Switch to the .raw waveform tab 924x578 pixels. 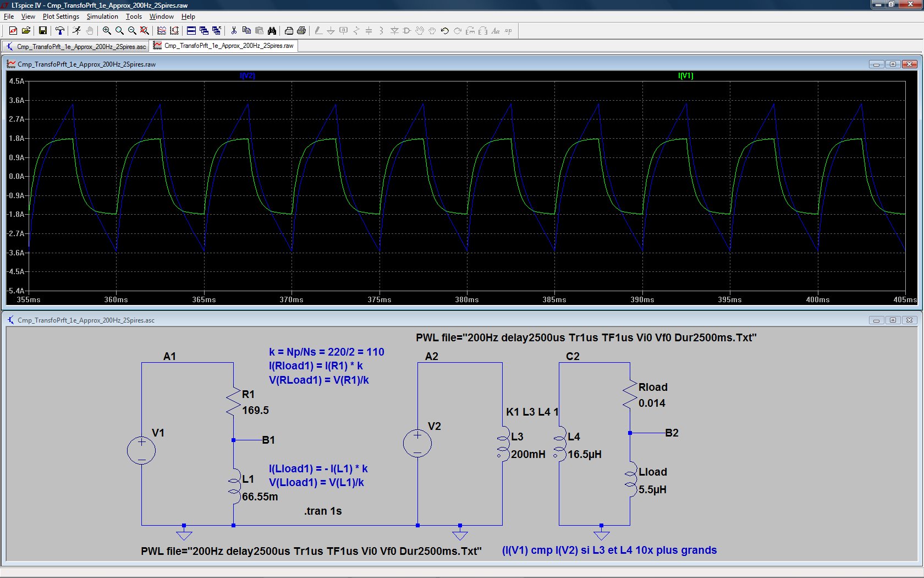click(223, 46)
